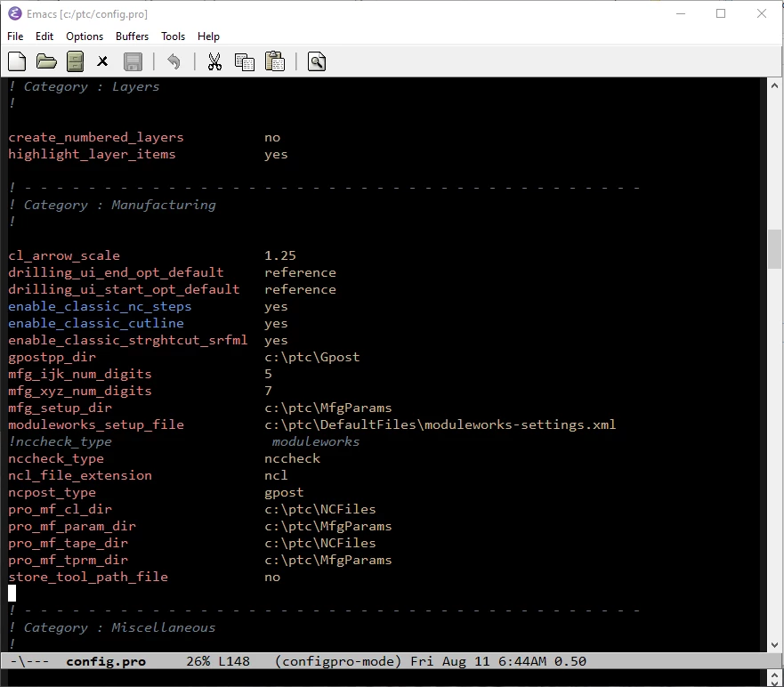Open the Tools menu

(x=173, y=36)
